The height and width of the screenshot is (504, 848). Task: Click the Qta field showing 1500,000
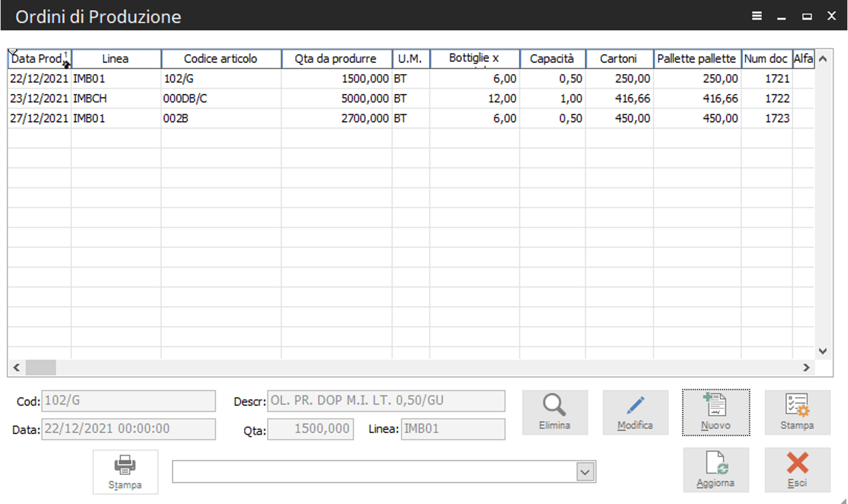[311, 429]
